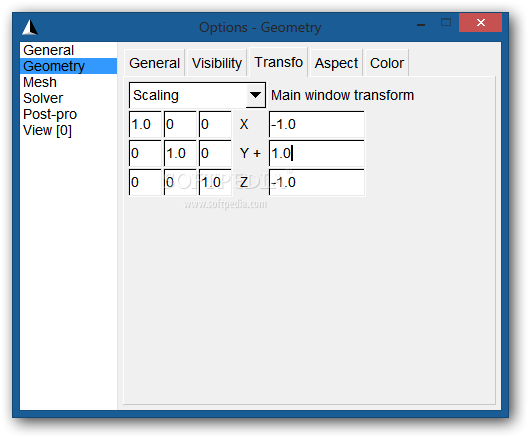Switch to the Visibility tab
This screenshot has width=529, height=438.
[217, 63]
